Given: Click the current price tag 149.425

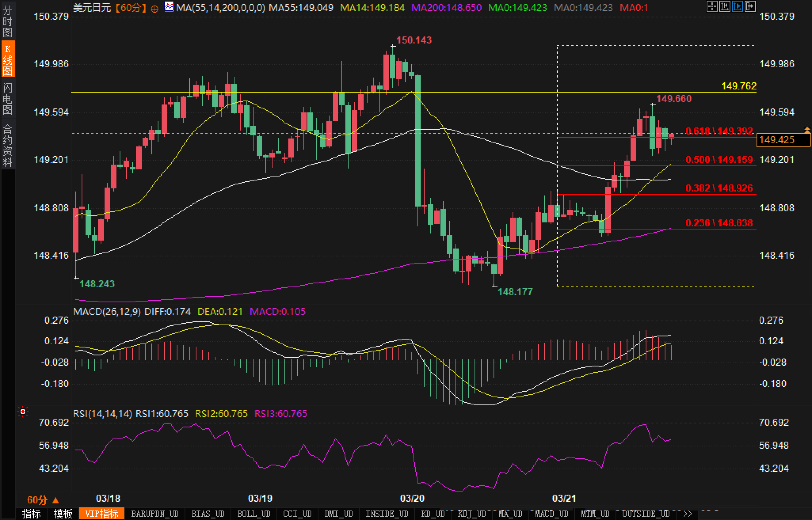Looking at the screenshot, I should point(783,140).
